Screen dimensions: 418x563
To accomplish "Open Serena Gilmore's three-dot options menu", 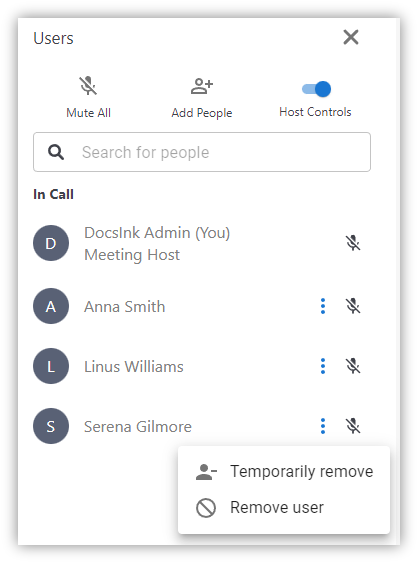I will [x=323, y=426].
